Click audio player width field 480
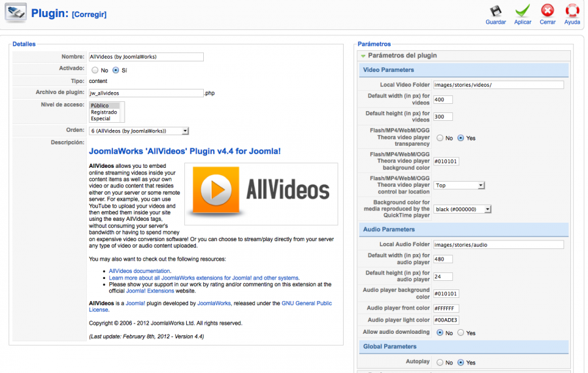Image resolution: width=588 pixels, height=373 pixels. pyautogui.click(x=443, y=259)
